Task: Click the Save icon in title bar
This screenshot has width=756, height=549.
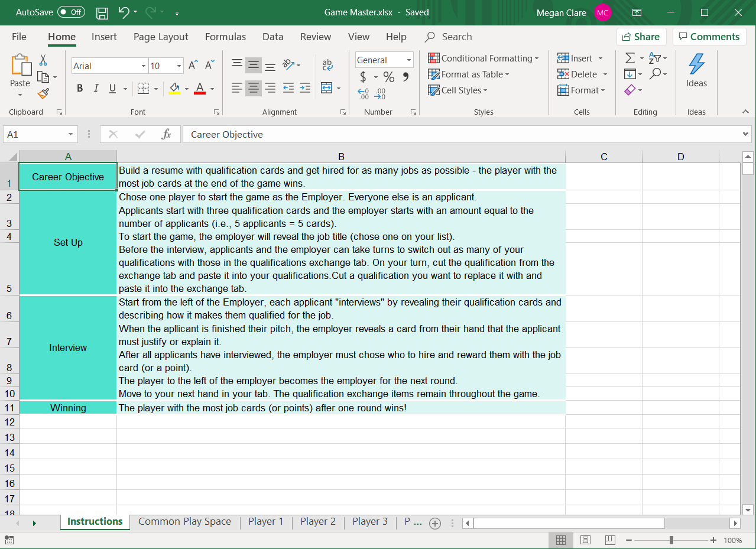Action: tap(102, 12)
